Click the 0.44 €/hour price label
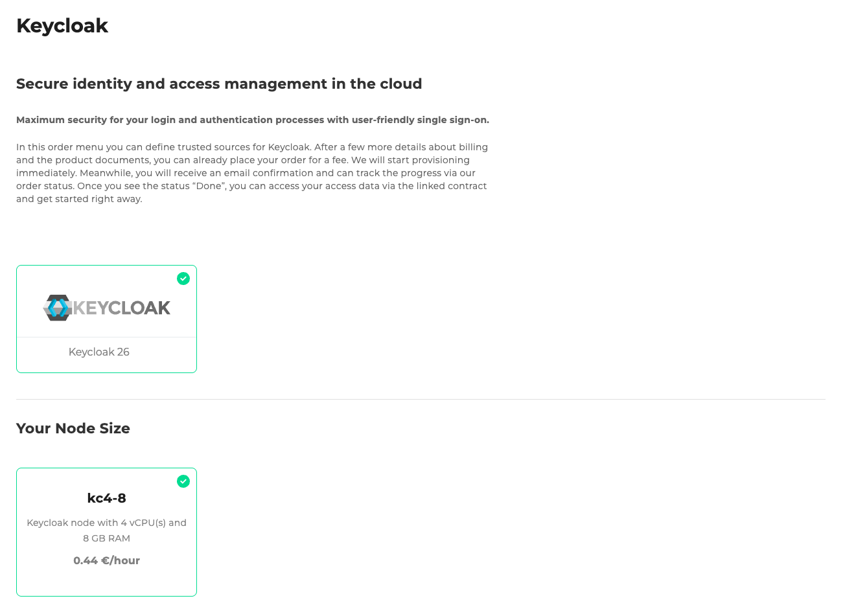This screenshot has height=616, width=843. point(106,560)
